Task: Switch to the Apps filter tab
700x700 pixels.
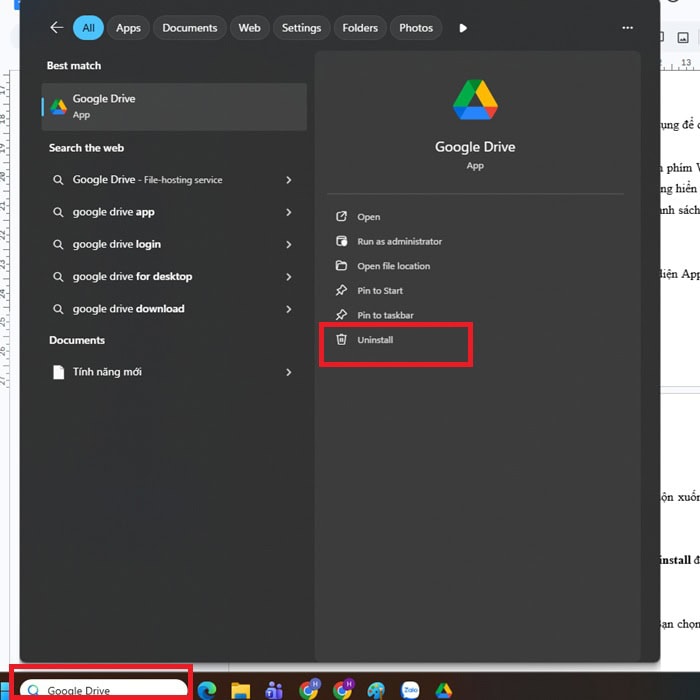Action: (128, 28)
